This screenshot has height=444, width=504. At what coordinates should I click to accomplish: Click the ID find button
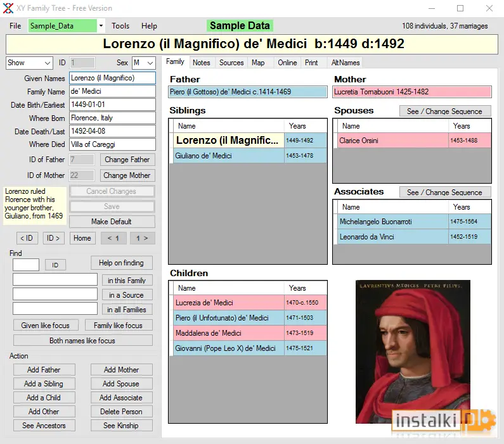[55, 265]
